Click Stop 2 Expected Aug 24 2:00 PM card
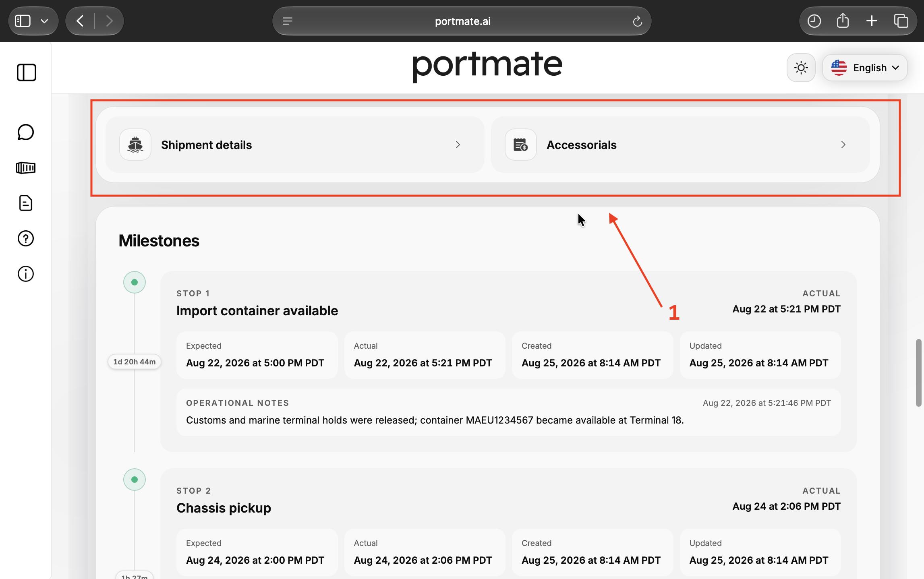 point(257,552)
